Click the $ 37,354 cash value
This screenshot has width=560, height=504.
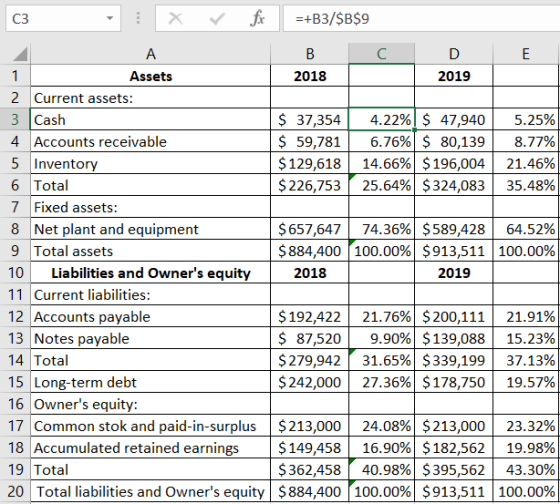310,120
